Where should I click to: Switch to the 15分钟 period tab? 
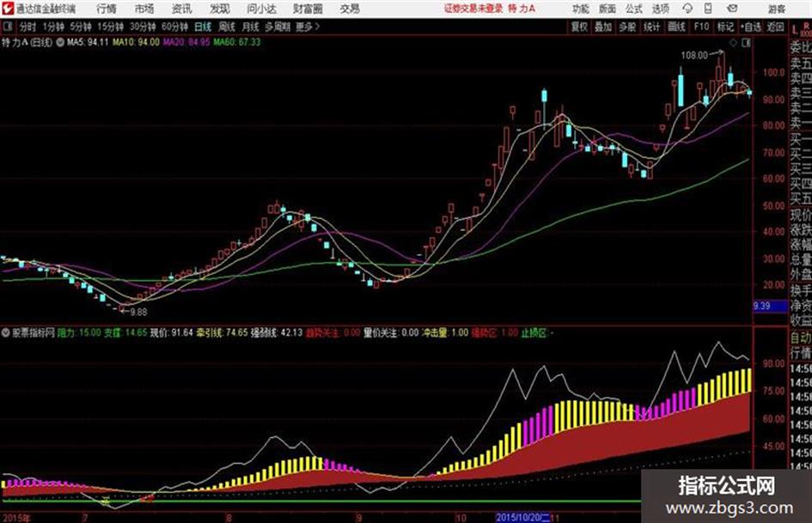(110, 27)
